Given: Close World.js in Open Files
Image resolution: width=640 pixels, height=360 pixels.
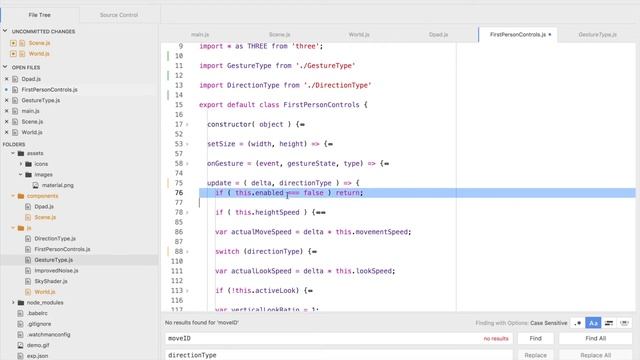Looking at the screenshot, I should [x=7, y=132].
